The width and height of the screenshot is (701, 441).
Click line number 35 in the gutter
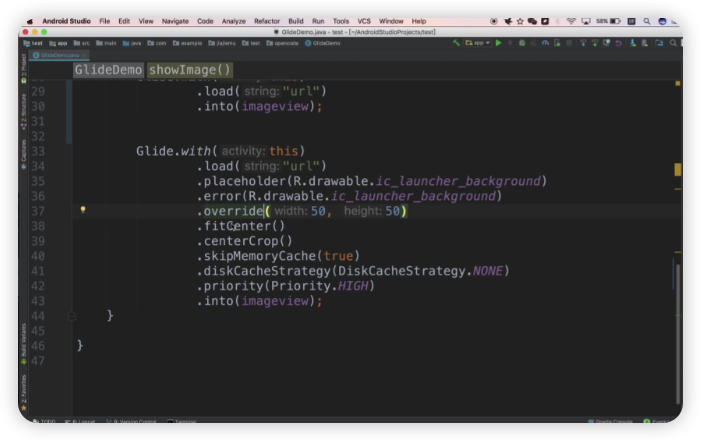click(38, 181)
